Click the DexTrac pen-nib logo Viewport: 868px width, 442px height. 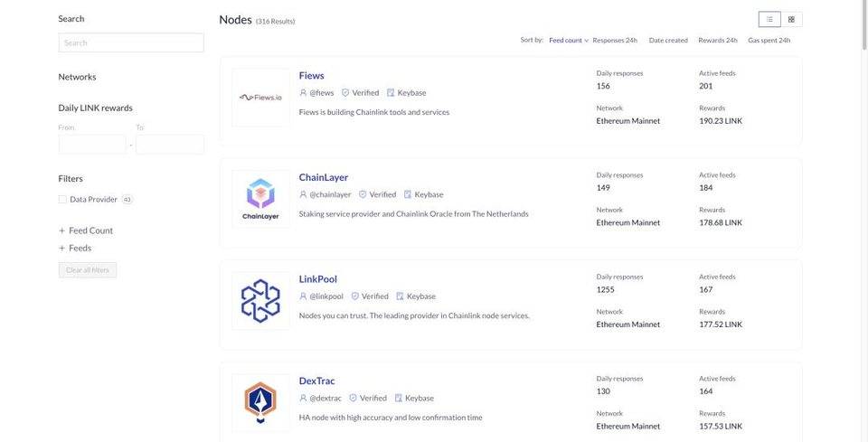tap(260, 403)
